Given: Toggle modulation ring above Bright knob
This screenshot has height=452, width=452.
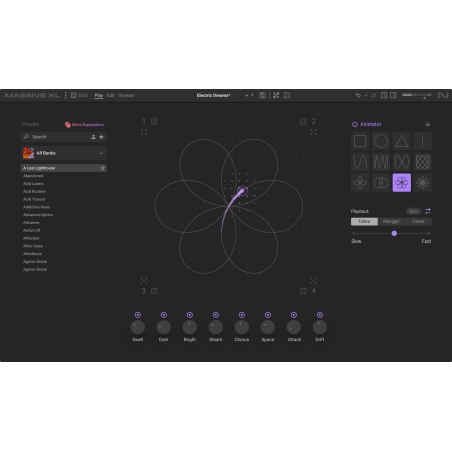Looking at the screenshot, I should coord(190,315).
